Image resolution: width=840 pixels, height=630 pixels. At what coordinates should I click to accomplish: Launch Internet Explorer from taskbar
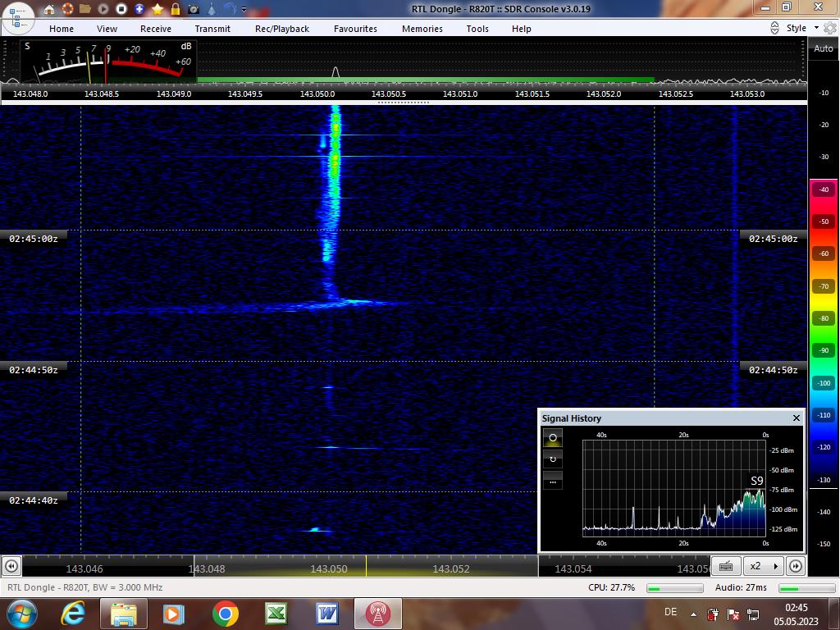73,614
